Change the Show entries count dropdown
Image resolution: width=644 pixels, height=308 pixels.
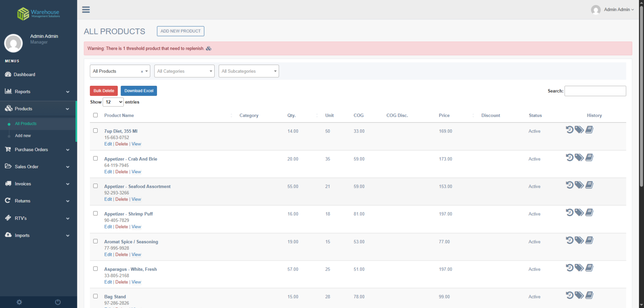pos(113,102)
